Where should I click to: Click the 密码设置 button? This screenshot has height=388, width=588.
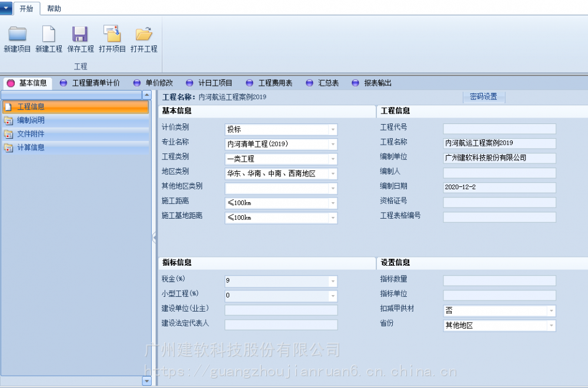click(x=483, y=97)
